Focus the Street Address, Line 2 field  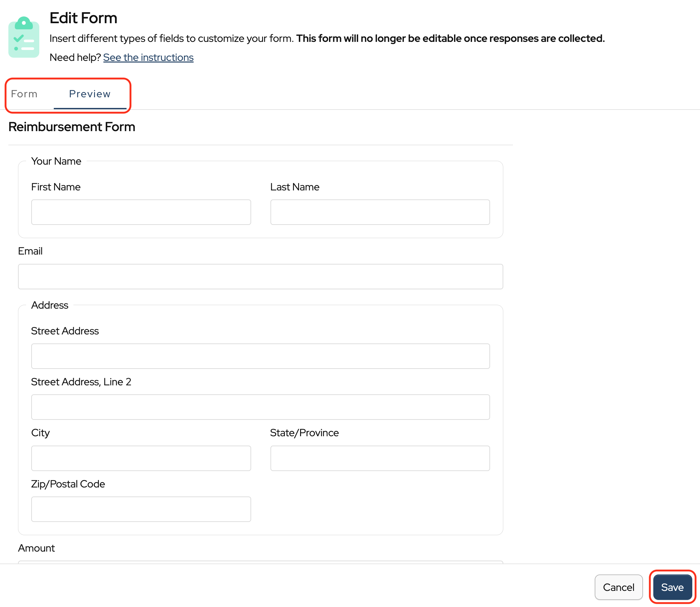coord(260,407)
